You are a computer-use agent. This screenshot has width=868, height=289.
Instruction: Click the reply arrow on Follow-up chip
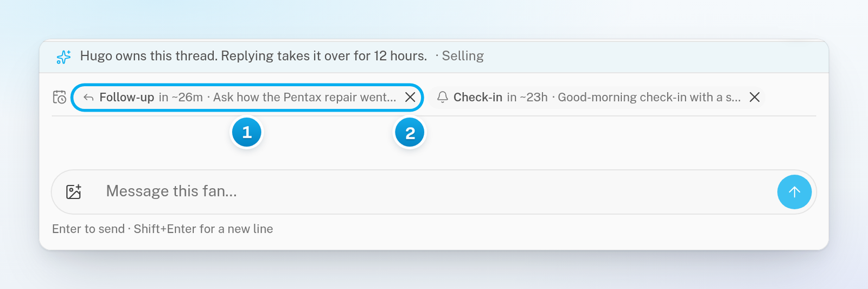[88, 98]
